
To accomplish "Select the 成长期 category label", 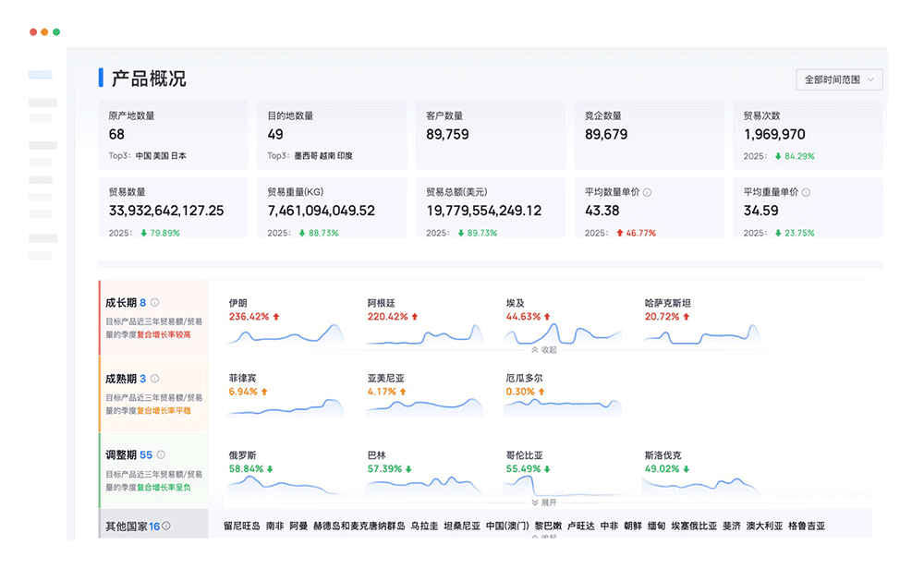I will click(120, 302).
